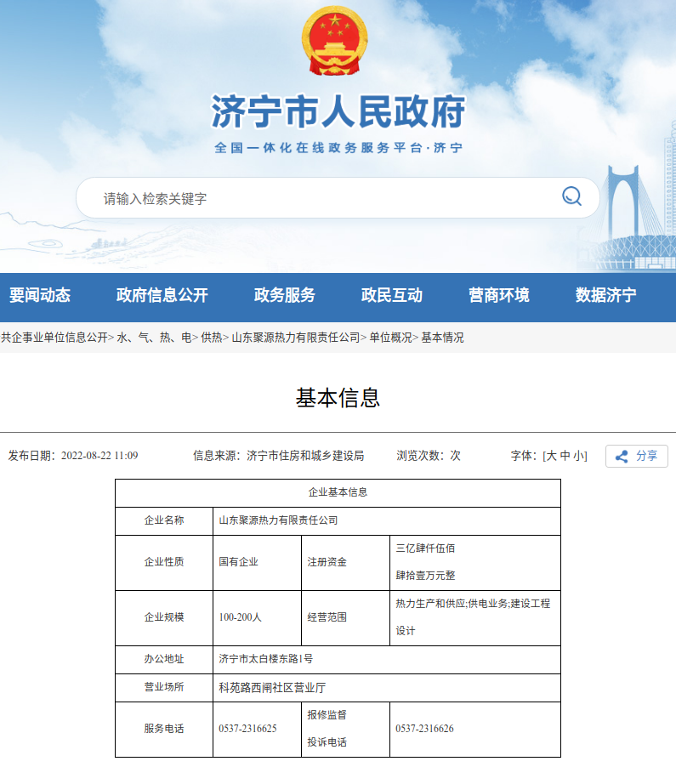Click the 济宁市人民政府 site title

click(338, 111)
